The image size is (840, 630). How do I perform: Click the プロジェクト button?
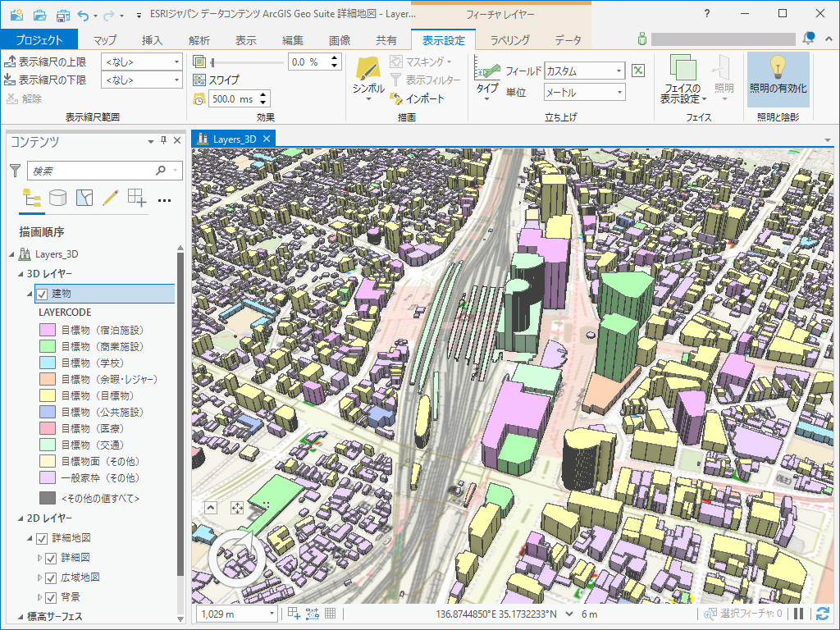pos(39,40)
